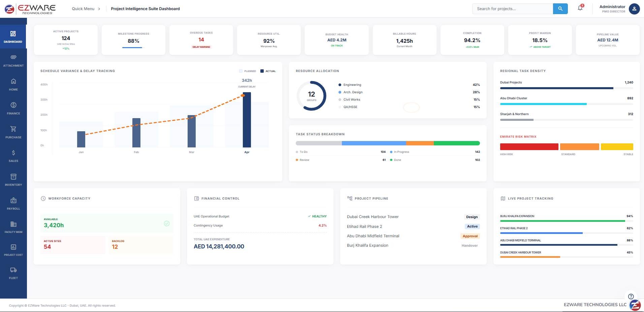Click the orange Standard risk block
644x312 pixels.
pyautogui.click(x=580, y=147)
